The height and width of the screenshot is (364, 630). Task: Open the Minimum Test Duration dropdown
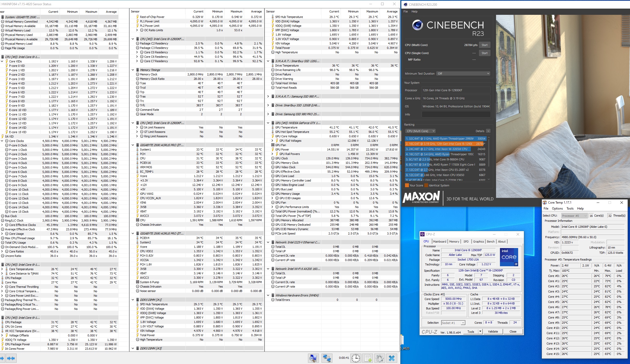[x=463, y=74]
